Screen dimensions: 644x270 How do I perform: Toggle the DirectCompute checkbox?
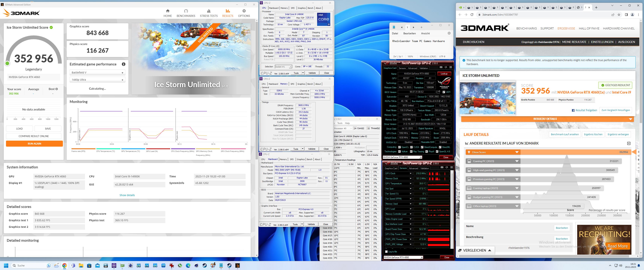coord(422,147)
